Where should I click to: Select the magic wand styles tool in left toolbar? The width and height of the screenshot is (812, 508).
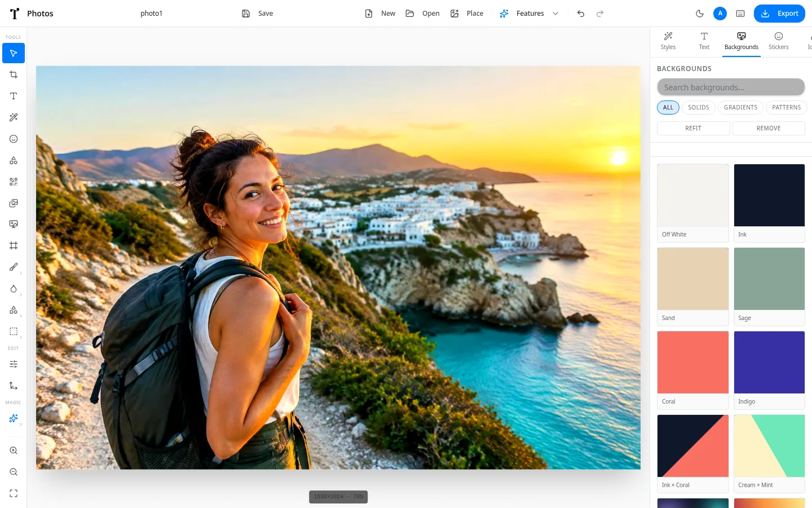click(x=14, y=117)
